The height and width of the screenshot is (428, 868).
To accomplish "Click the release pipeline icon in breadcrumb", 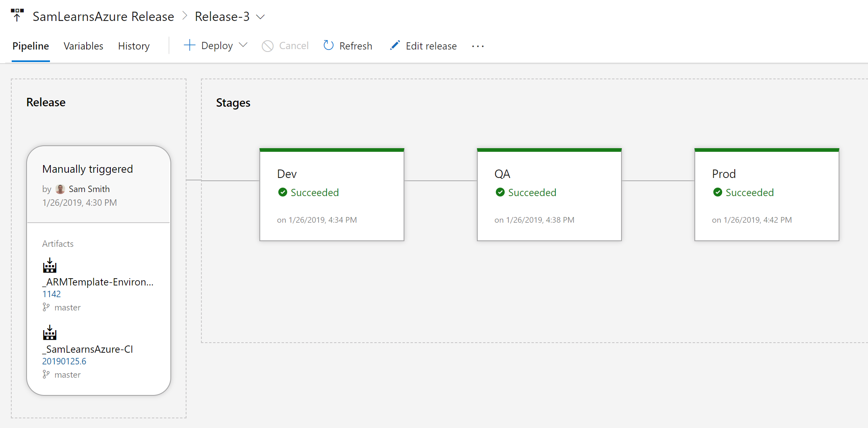I will pyautogui.click(x=17, y=15).
